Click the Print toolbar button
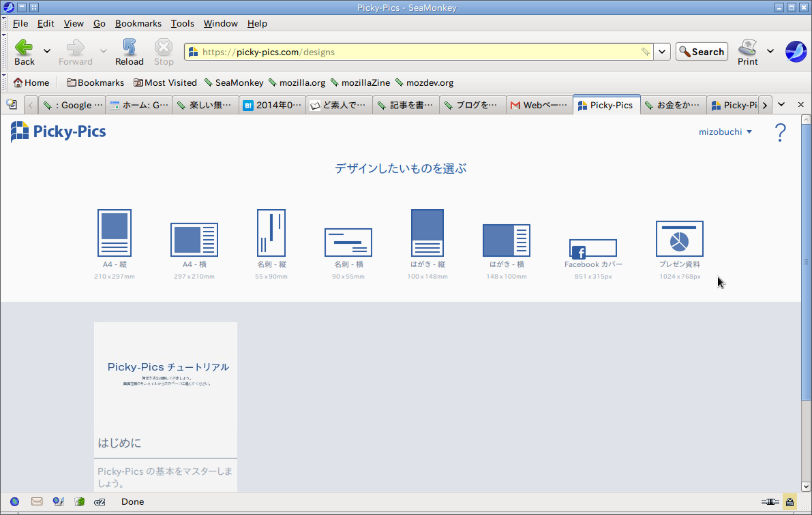Image resolution: width=812 pixels, height=515 pixels. coord(747,52)
